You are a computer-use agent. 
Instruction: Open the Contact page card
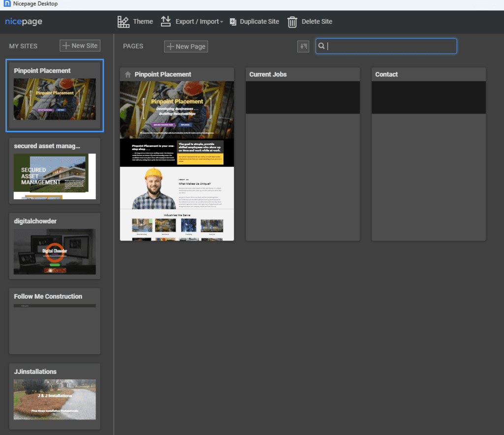(429, 154)
